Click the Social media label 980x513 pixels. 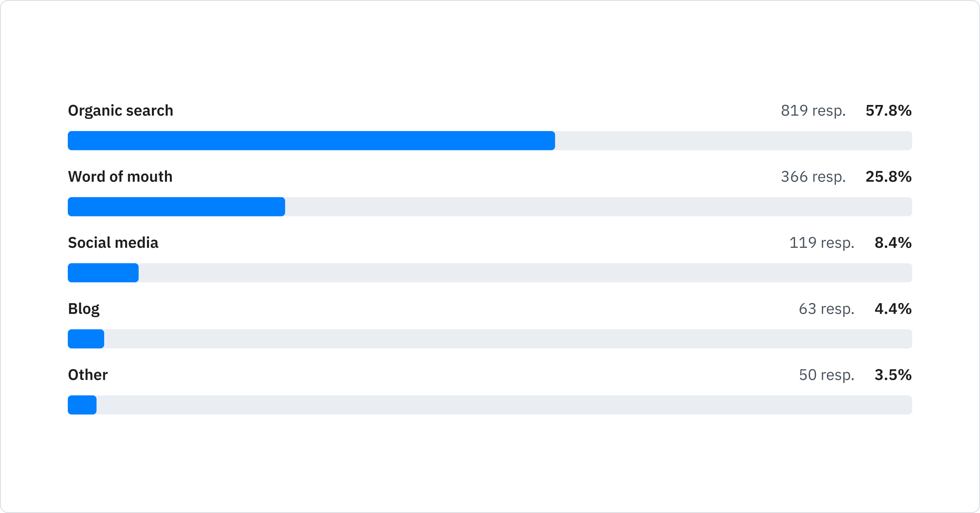[x=113, y=243]
